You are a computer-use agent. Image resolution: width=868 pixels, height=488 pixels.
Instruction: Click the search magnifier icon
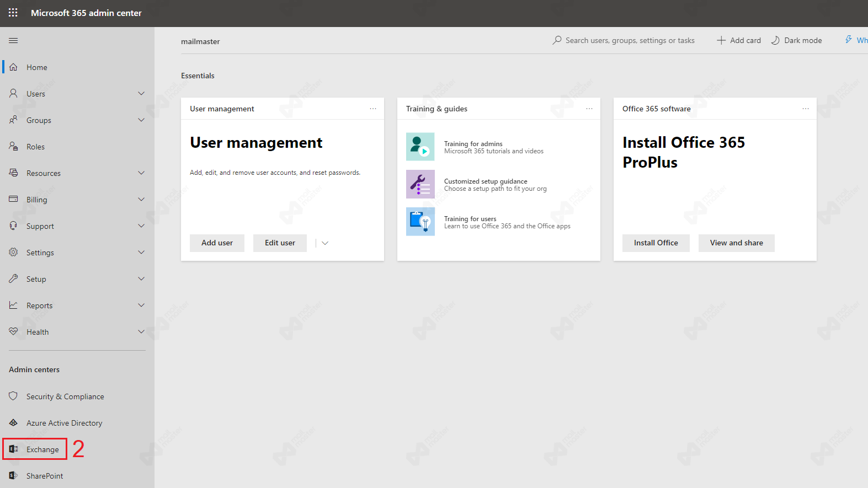pyautogui.click(x=557, y=40)
